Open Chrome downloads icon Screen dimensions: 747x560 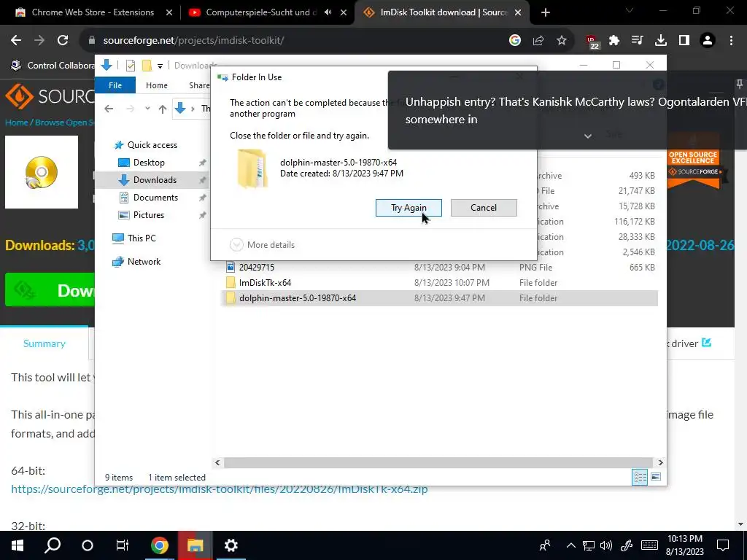(x=661, y=41)
